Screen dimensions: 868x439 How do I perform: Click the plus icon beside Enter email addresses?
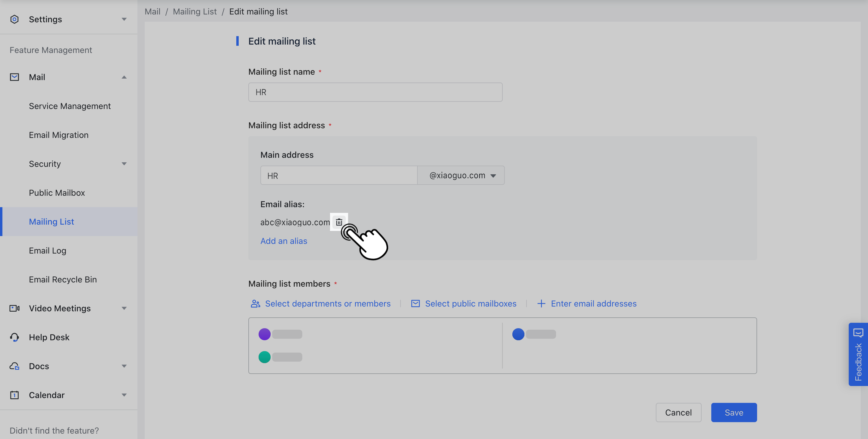[x=541, y=303]
